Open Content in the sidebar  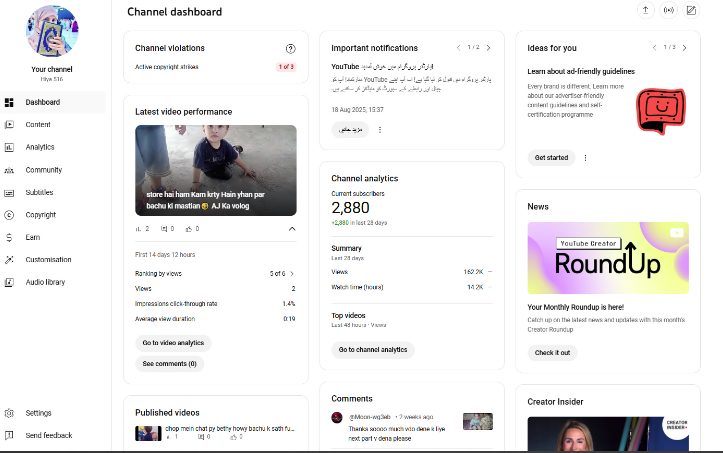pyautogui.click(x=53, y=125)
